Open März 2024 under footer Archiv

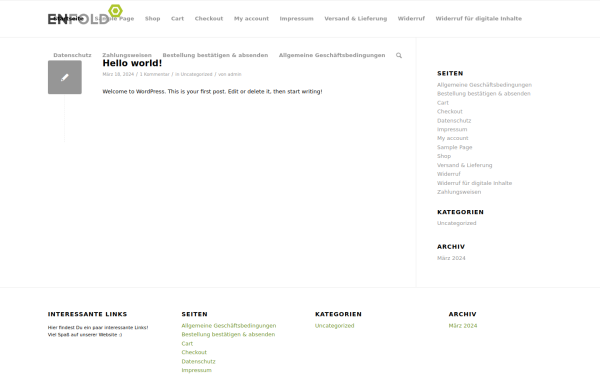pos(463,326)
